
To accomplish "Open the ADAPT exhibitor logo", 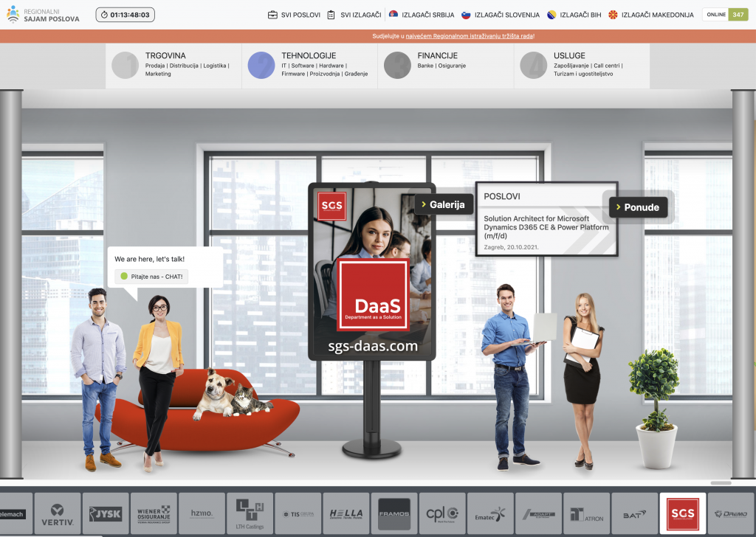I will tap(538, 513).
